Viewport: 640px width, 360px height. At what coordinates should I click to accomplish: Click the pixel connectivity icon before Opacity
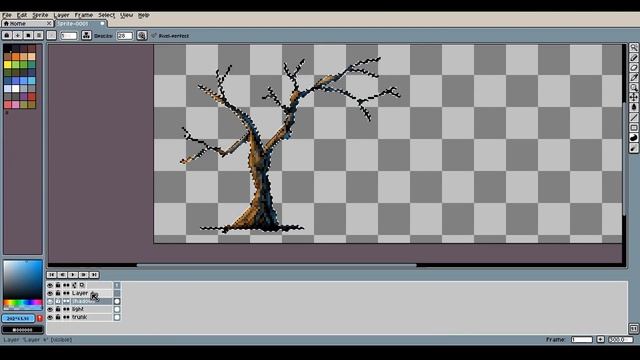click(86, 36)
